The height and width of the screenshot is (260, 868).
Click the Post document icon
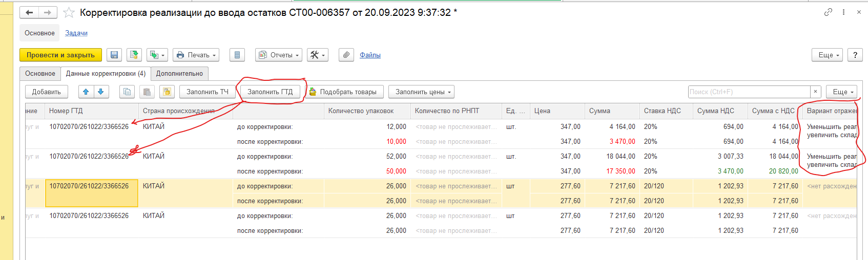click(x=134, y=55)
